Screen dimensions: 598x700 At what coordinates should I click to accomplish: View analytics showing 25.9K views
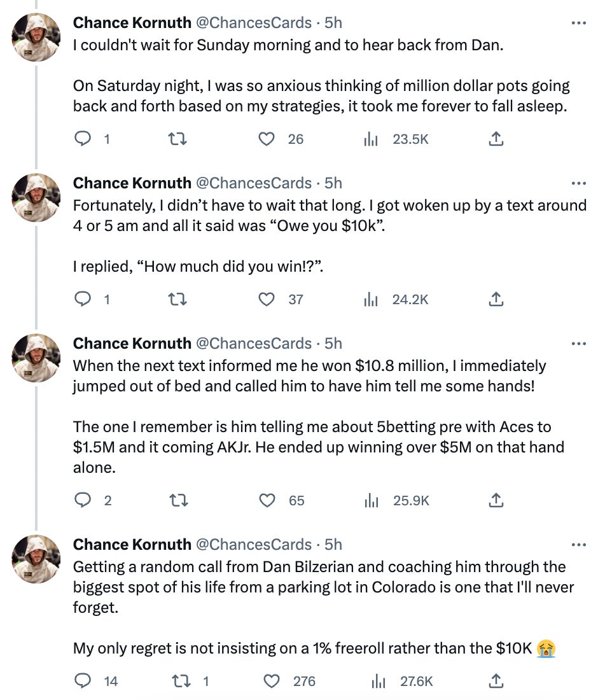point(371,500)
